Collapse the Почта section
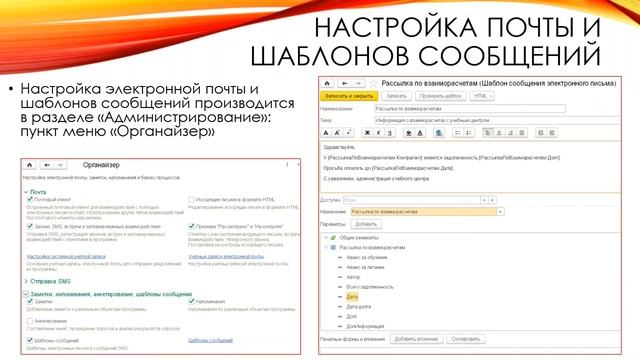This screenshot has height=360, width=640. click(x=26, y=192)
